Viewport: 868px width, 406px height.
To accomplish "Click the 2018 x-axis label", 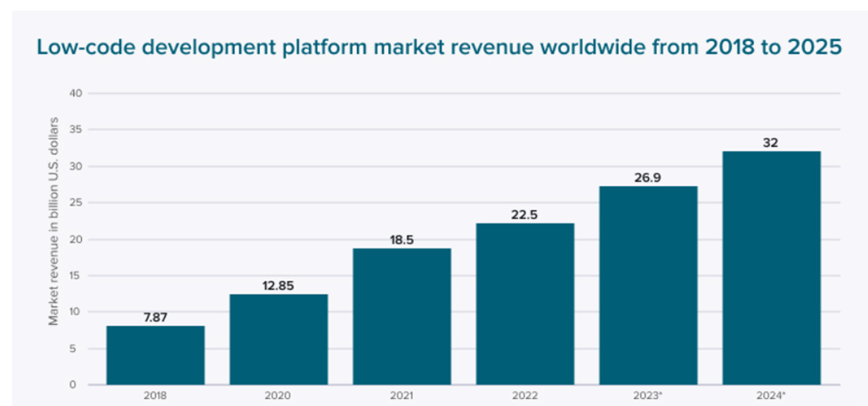I will [x=155, y=396].
